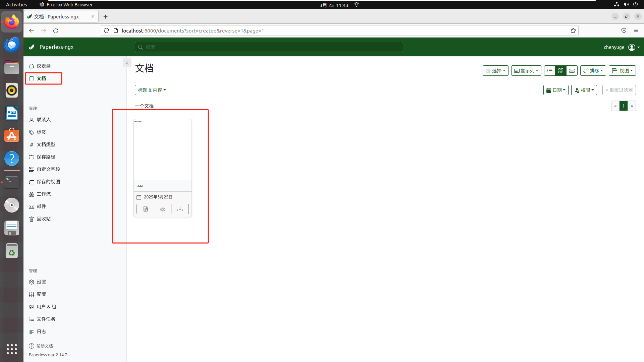Open 设置 settings page
Image resolution: width=644 pixels, height=362 pixels.
(41, 282)
